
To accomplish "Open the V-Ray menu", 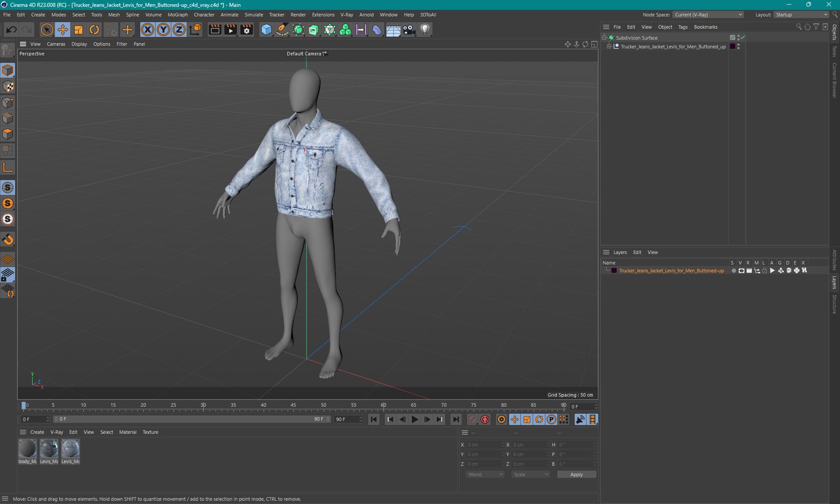I will pos(347,14).
